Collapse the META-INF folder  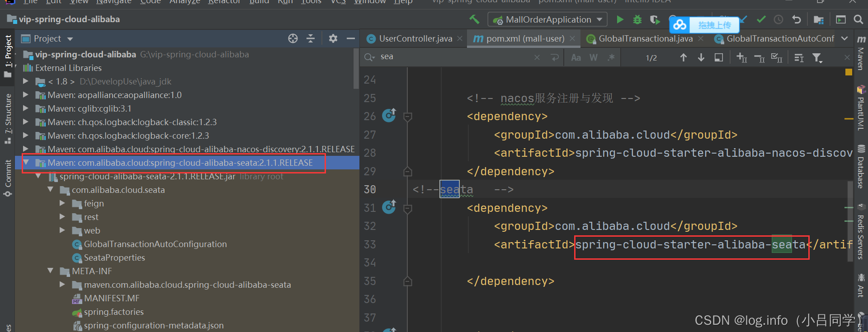50,271
